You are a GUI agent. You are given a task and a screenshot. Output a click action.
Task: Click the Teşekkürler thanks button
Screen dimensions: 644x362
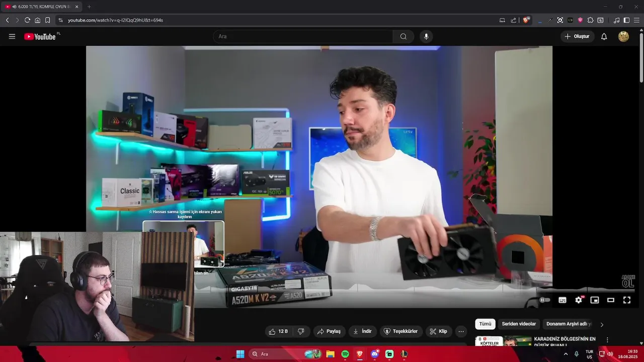click(x=401, y=331)
